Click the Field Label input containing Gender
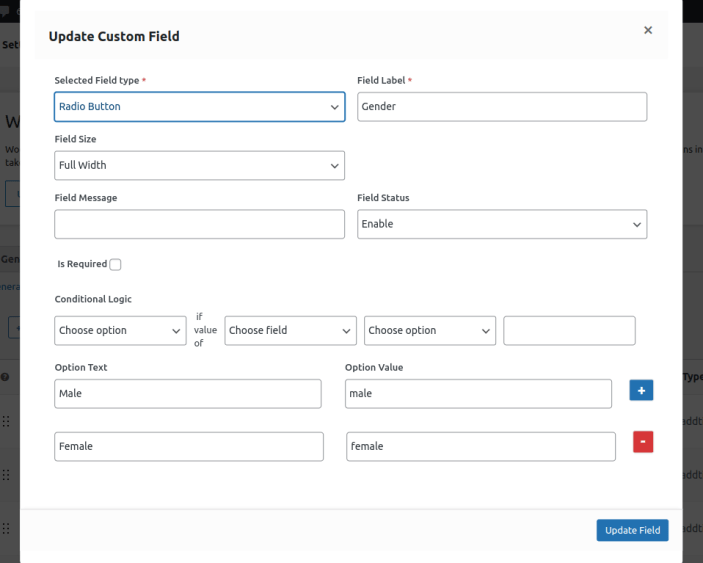Image resolution: width=703 pixels, height=563 pixels. 502,107
